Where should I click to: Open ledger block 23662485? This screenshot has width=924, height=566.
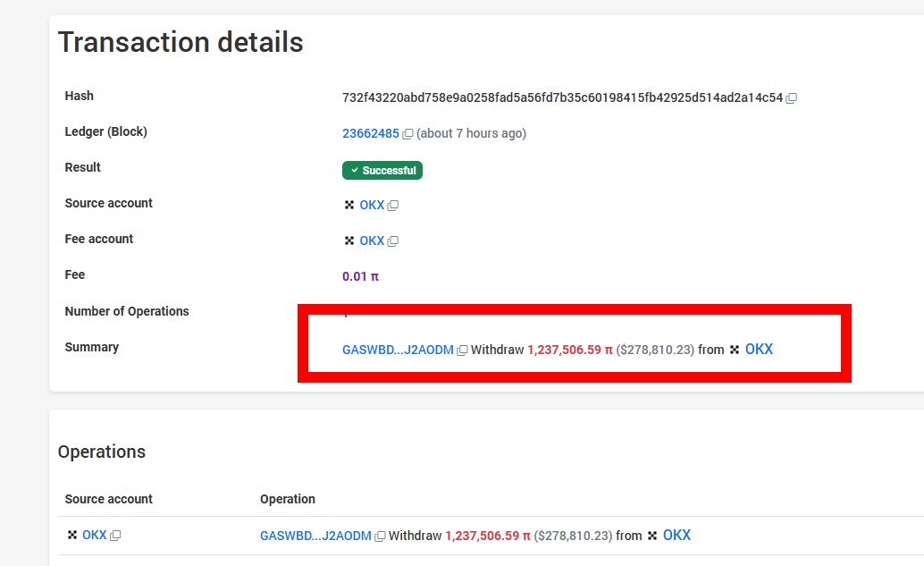371,133
